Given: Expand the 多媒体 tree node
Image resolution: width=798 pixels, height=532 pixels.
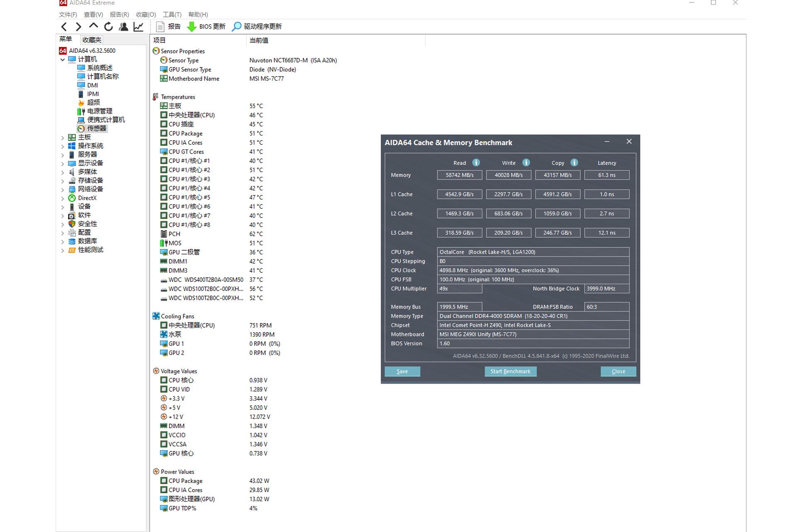Looking at the screenshot, I should (62, 172).
